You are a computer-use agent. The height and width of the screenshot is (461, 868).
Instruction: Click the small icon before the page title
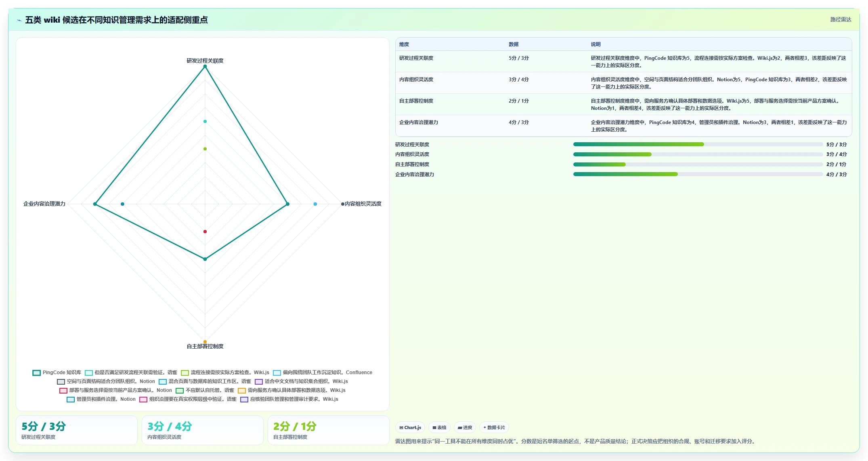point(19,20)
